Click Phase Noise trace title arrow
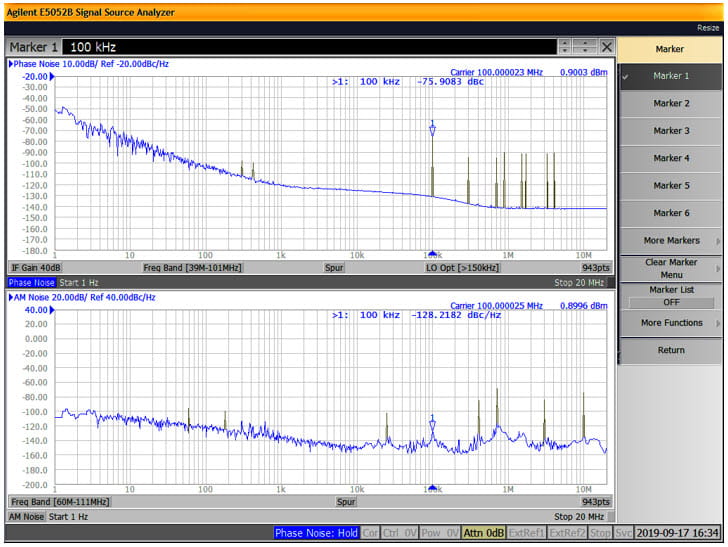 click(11, 64)
